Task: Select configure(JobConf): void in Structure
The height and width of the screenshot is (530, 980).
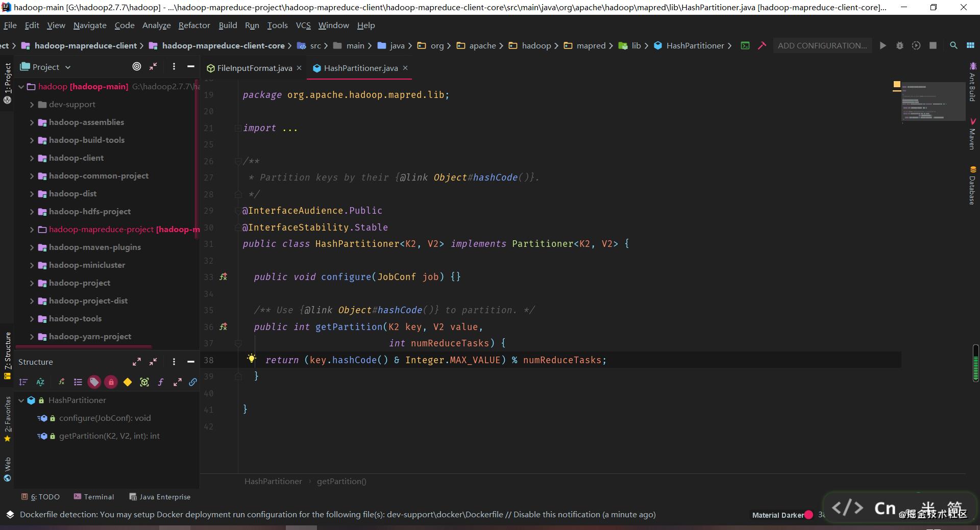Action: pyautogui.click(x=105, y=418)
